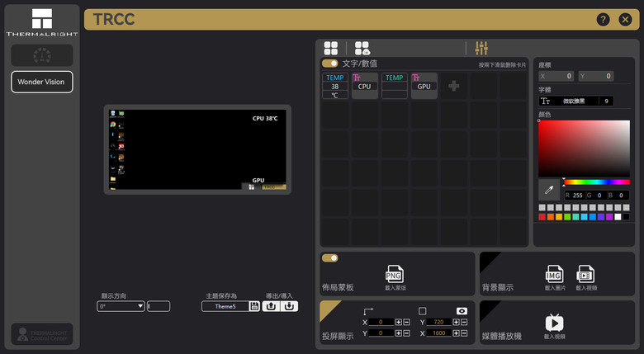Select the CPU text label card

(365, 86)
